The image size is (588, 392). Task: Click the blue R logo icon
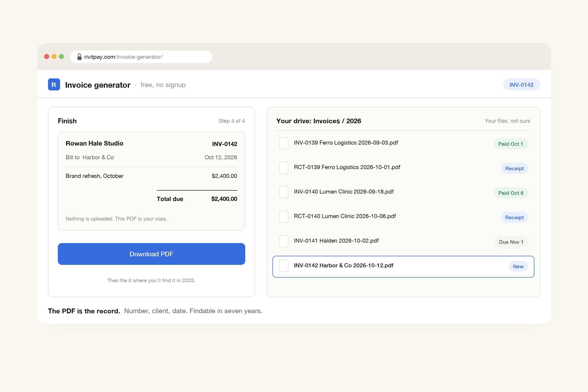click(54, 85)
